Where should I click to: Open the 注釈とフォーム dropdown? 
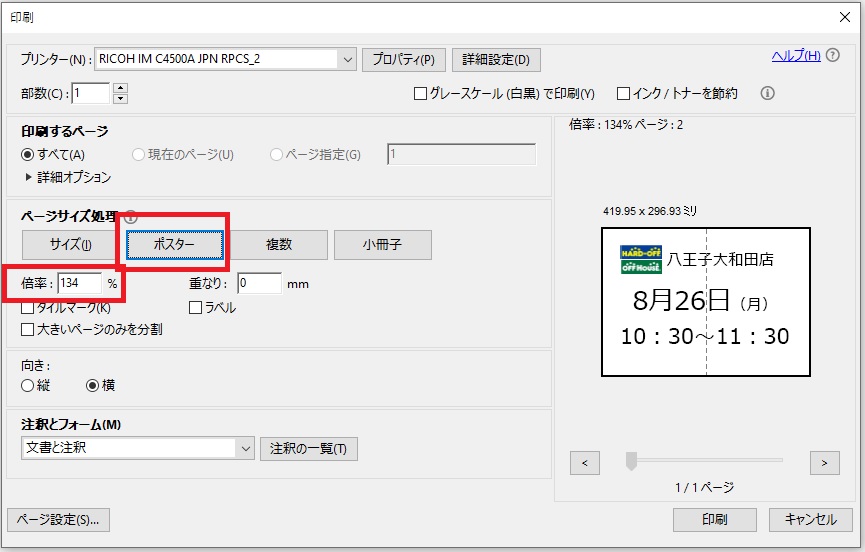tap(246, 448)
